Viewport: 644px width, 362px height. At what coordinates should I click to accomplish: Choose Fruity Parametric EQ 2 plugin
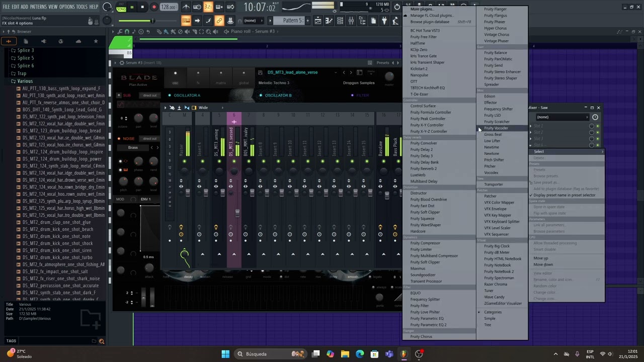click(x=428, y=325)
